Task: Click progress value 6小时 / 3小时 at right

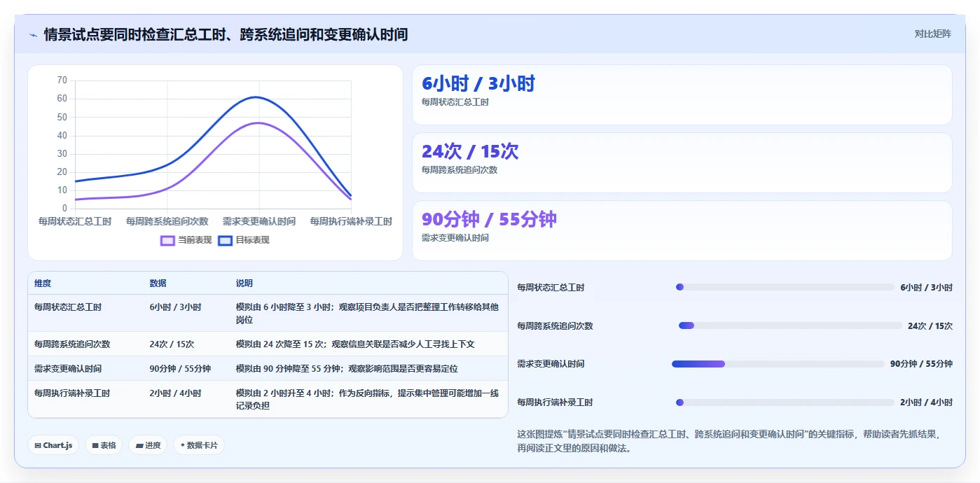Action: pyautogui.click(x=926, y=287)
